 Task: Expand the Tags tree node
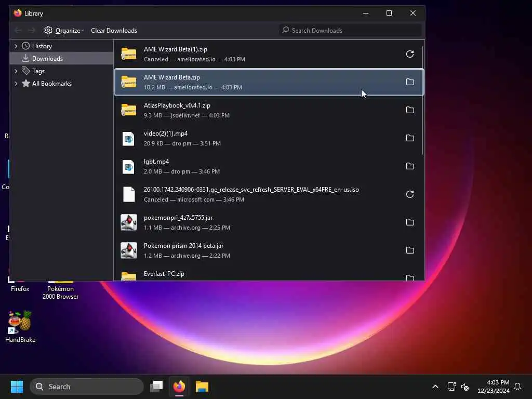tap(16, 71)
